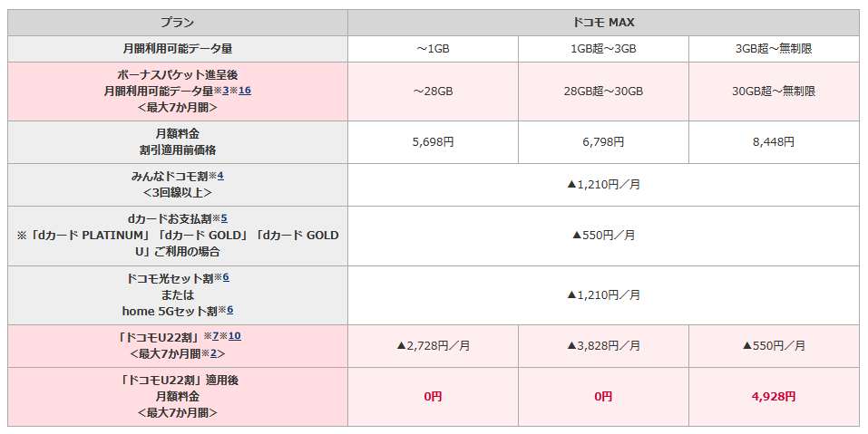Viewport: 868px width, 434px height.
Task: Click the red 4,928円 final price
Action: tap(774, 396)
